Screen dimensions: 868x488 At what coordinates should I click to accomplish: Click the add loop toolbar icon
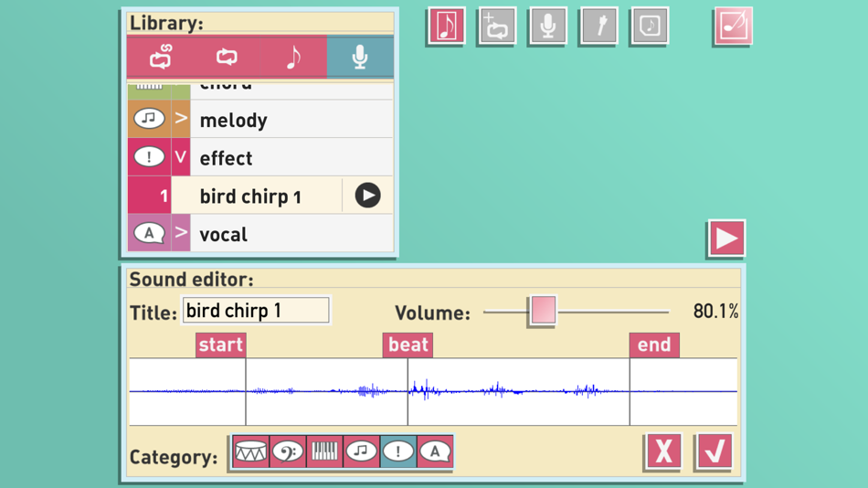point(497,26)
